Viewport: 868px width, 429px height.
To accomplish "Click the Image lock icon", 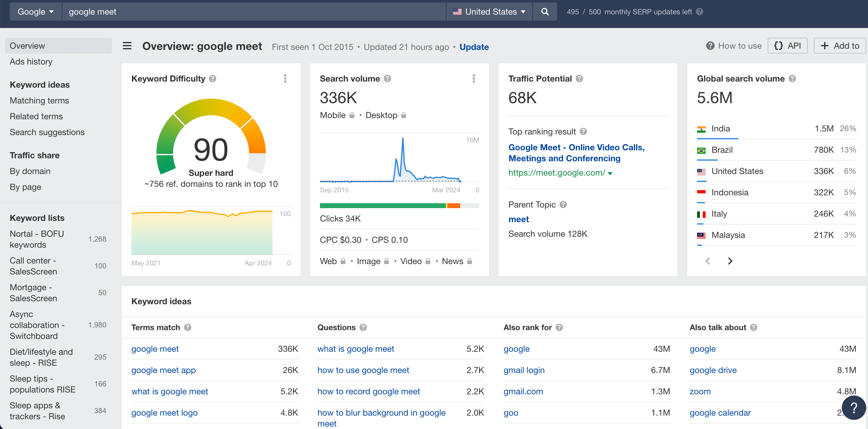I will tap(387, 261).
